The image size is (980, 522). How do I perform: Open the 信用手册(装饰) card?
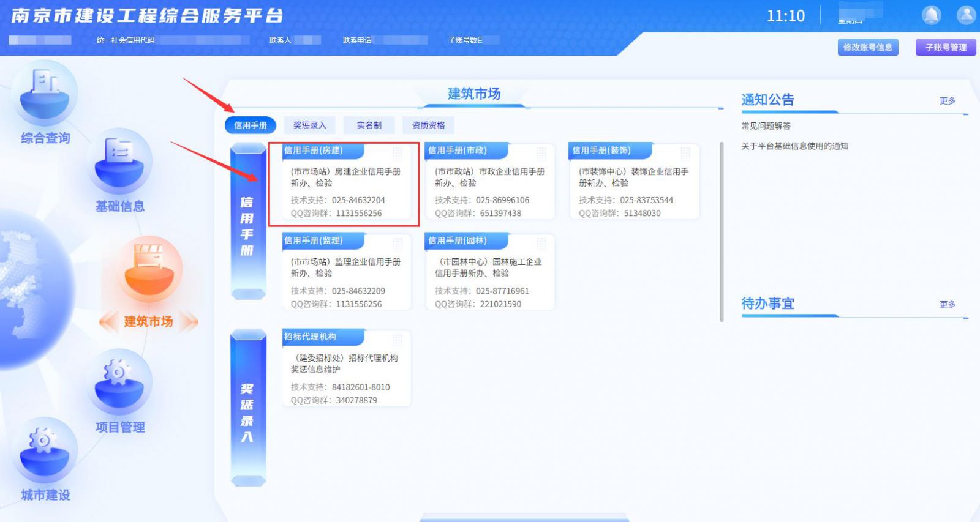click(x=634, y=181)
